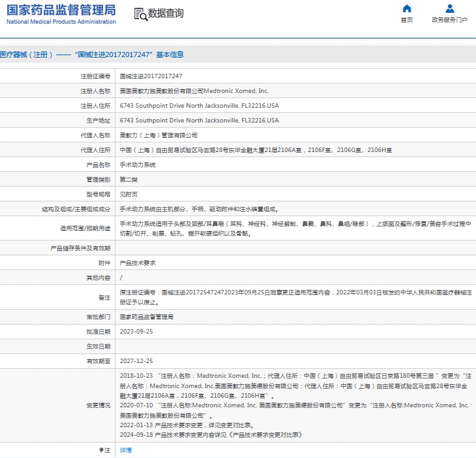Viewport: 476px width, 458px height.
Task: Click the 生产地址 address value
Action: pos(199,121)
